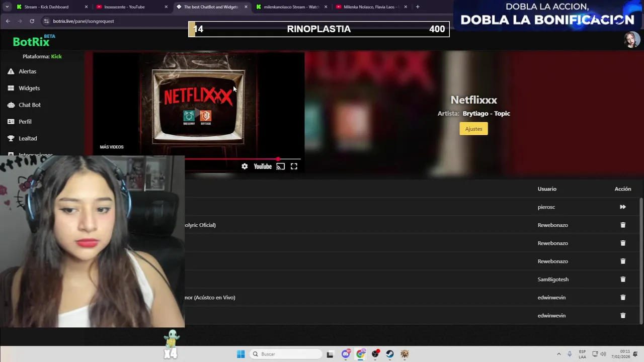This screenshot has height=362, width=644.
Task: Click username pierosc in the list
Action: pyautogui.click(x=546, y=207)
